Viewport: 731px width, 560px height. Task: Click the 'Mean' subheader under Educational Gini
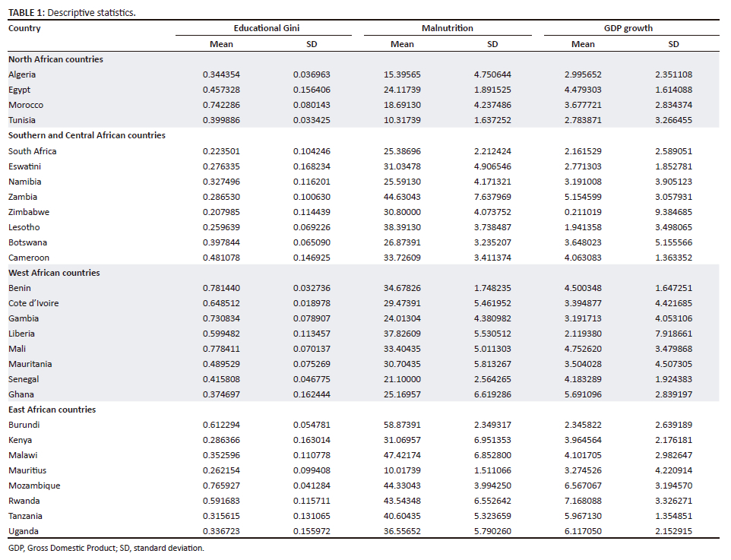point(221,44)
